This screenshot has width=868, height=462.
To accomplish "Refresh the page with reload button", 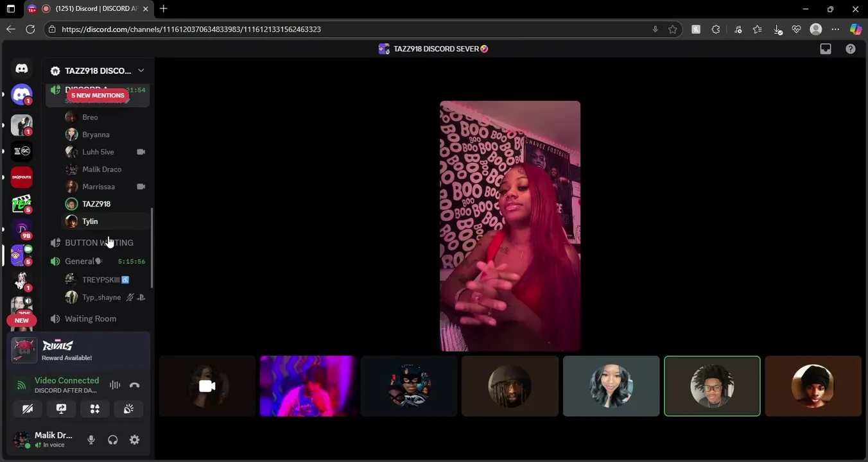I will [30, 29].
